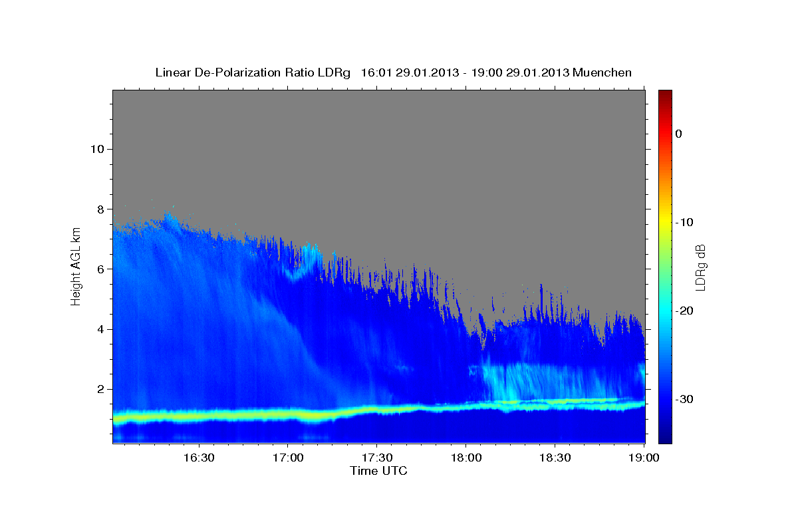Click the plot title "Linear De-Polarization Ratio LDRg"
This screenshot has width=798, height=532.
tap(253, 72)
